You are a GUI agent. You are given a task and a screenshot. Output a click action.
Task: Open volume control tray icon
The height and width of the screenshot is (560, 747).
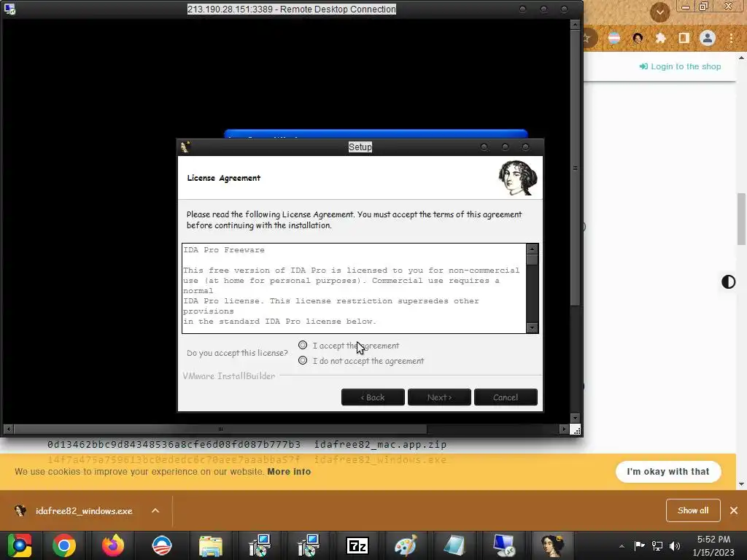point(675,545)
